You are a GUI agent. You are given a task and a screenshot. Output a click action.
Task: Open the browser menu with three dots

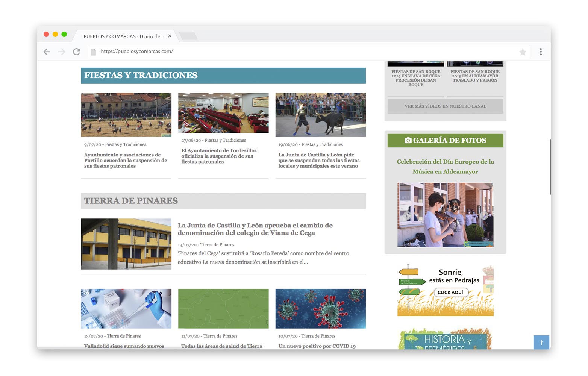tap(541, 52)
